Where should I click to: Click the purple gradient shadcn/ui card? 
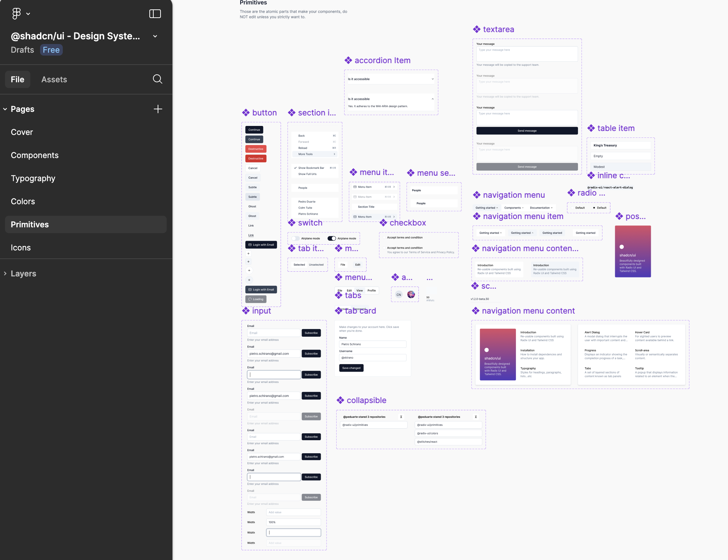[632, 251]
